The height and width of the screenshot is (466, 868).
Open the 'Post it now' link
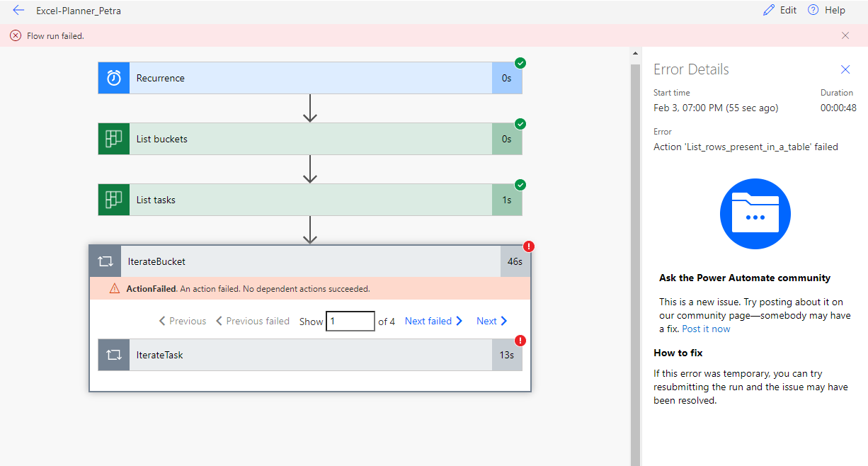tap(706, 329)
